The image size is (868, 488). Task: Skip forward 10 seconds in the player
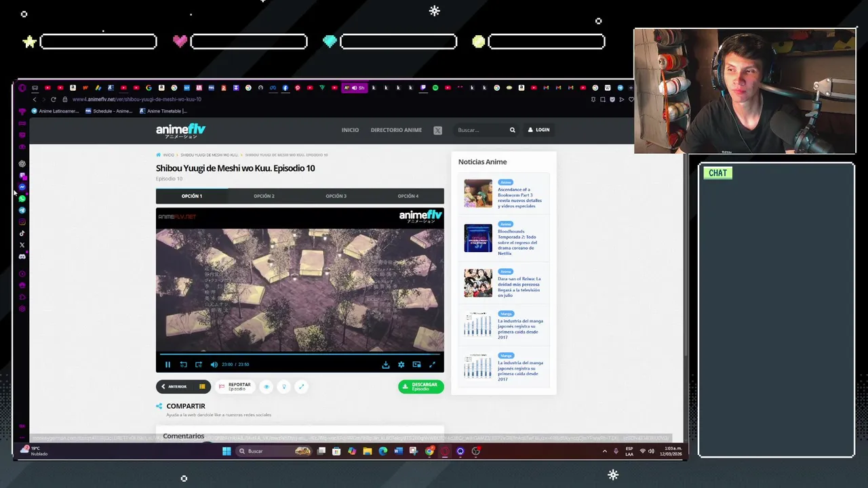click(198, 365)
